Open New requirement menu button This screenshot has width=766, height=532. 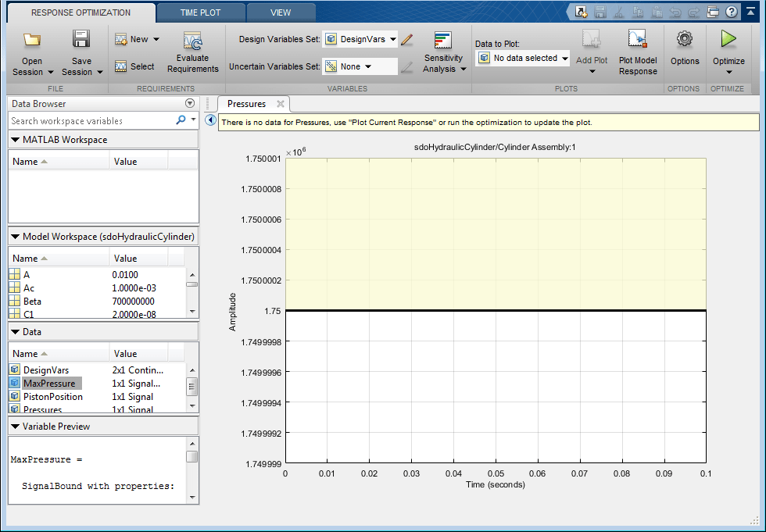point(138,39)
